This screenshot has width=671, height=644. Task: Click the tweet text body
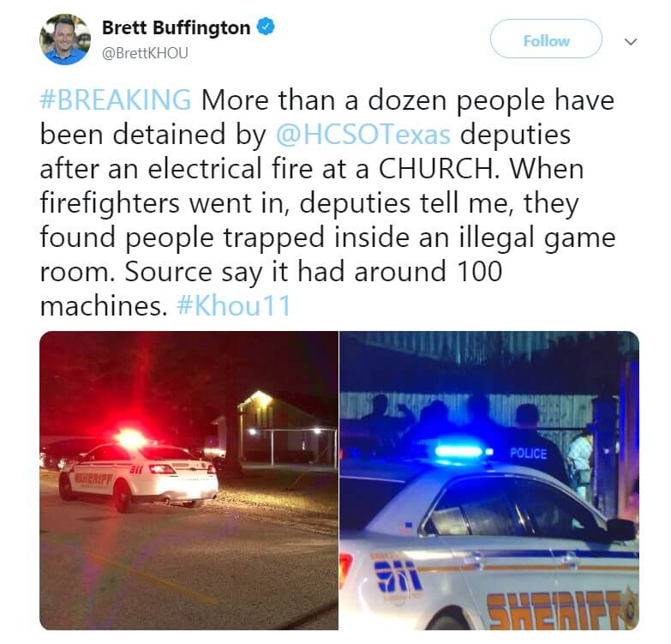327,202
